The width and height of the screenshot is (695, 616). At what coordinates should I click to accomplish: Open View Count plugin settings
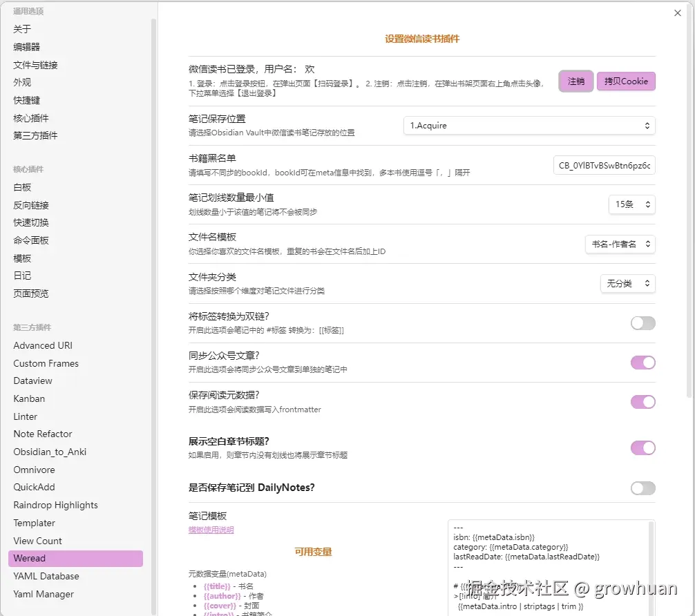(x=38, y=541)
